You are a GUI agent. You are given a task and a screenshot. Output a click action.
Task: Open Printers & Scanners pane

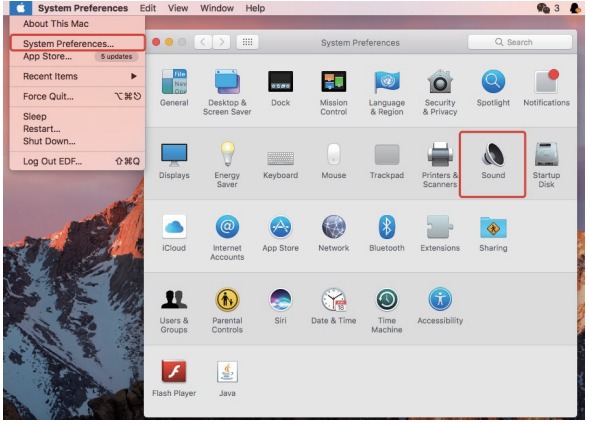[x=440, y=165]
